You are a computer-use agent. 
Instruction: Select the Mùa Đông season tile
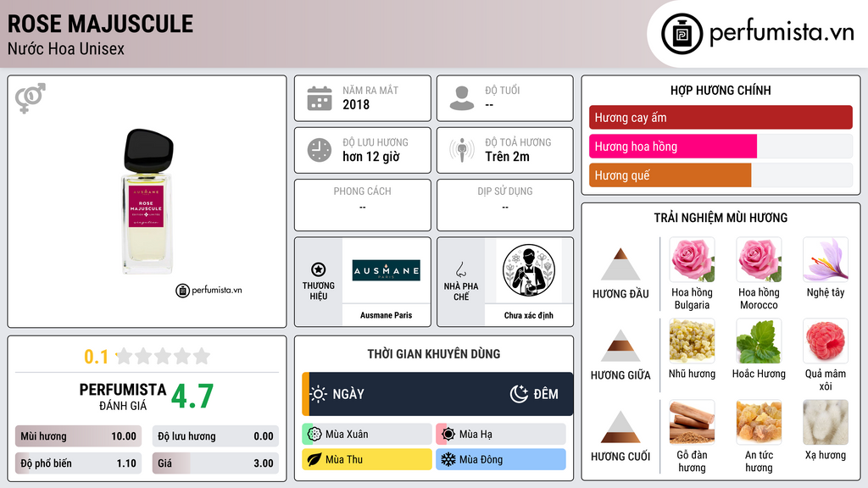pos(501,459)
